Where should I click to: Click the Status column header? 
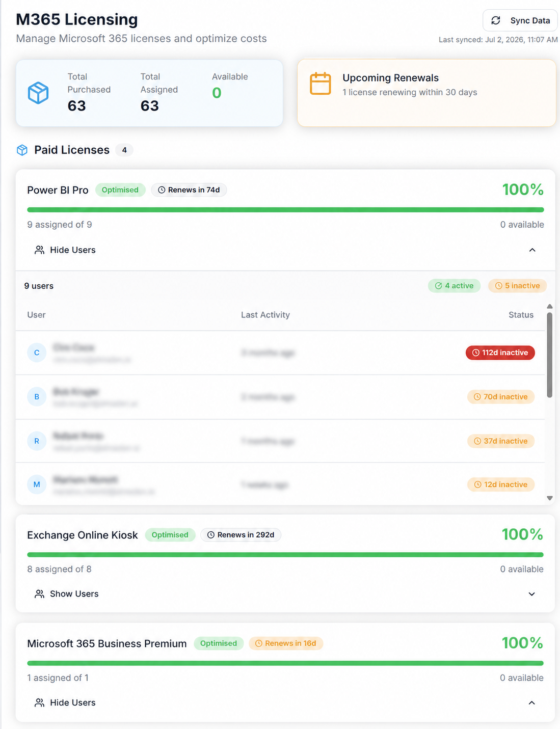pos(521,315)
